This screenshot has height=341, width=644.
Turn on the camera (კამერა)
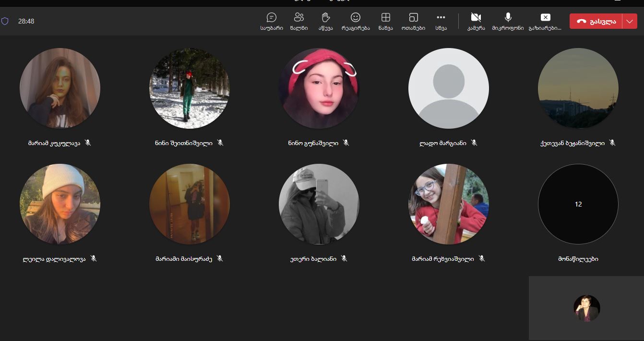pos(476,21)
